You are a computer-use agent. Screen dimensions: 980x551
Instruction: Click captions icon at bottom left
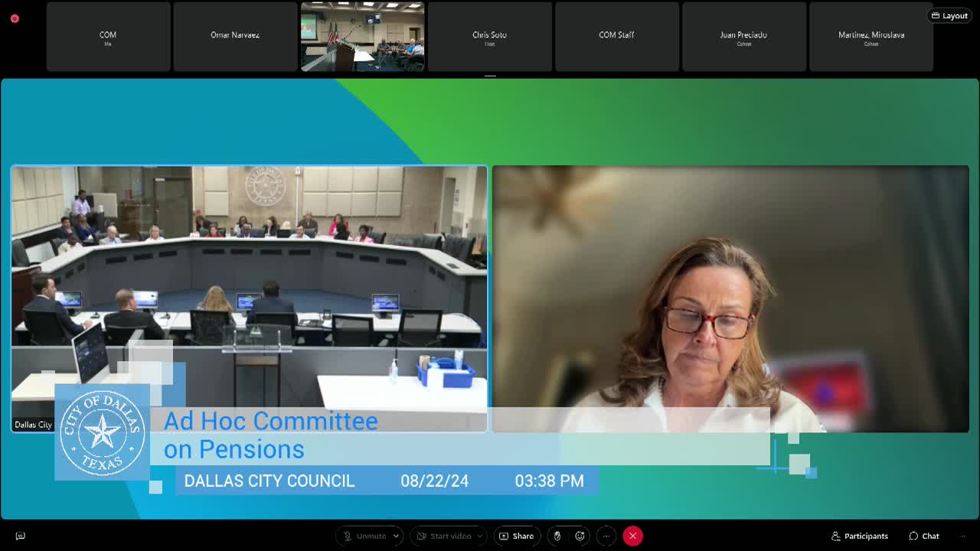point(21,536)
